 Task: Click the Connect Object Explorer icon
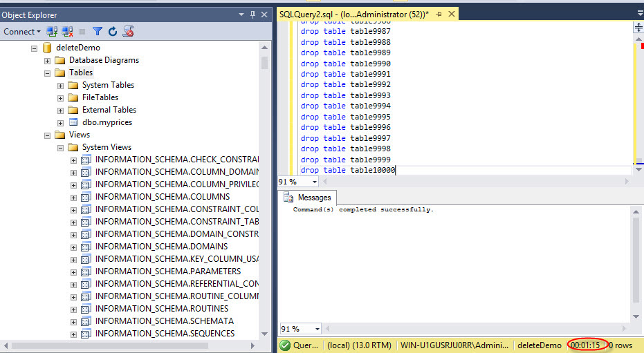click(x=52, y=32)
